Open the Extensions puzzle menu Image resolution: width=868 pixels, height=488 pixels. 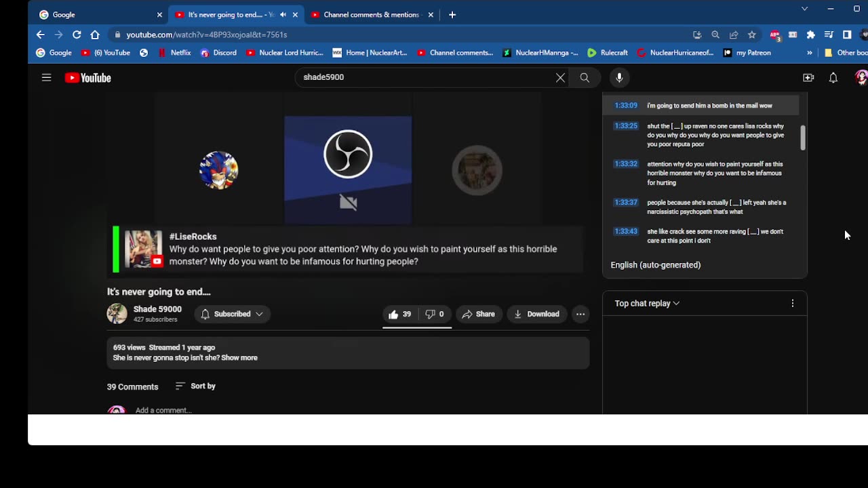[810, 35]
